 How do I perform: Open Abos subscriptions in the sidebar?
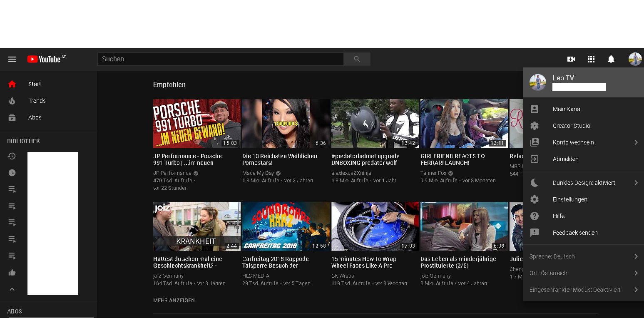point(35,117)
